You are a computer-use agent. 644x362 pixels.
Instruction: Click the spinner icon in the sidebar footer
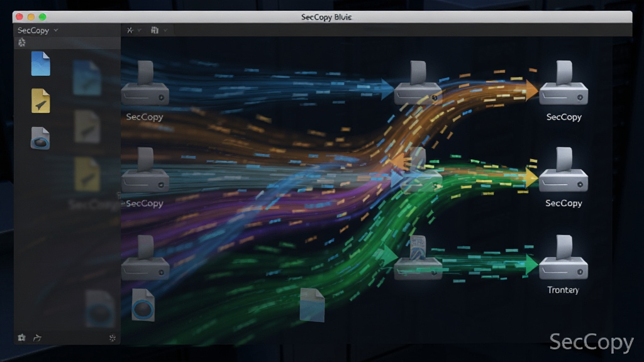pos(112,337)
